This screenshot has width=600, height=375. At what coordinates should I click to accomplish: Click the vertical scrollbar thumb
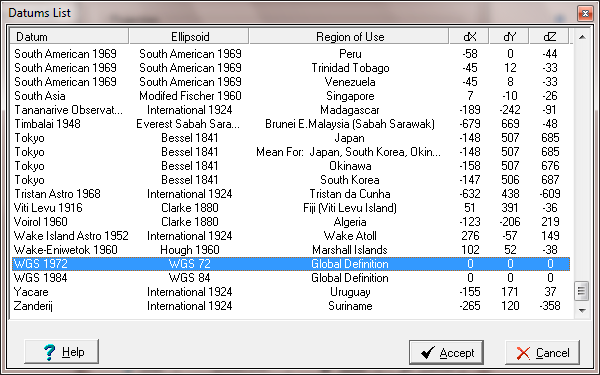pos(582,291)
